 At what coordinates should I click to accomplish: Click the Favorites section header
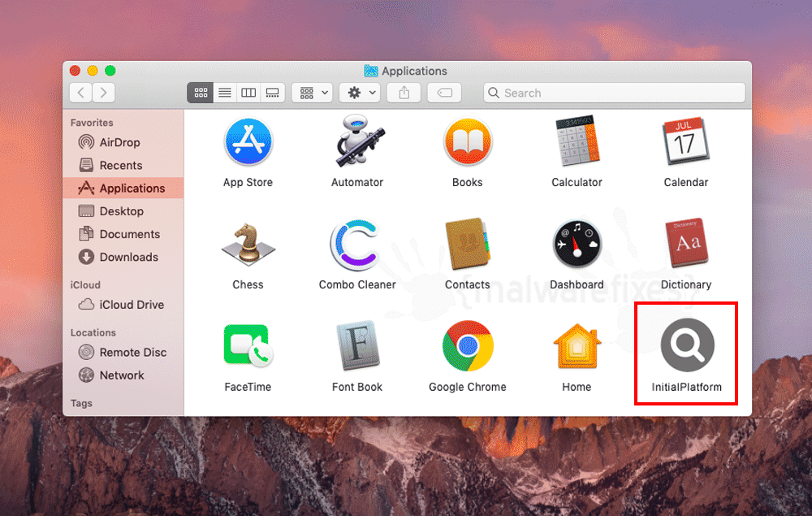coord(92,123)
